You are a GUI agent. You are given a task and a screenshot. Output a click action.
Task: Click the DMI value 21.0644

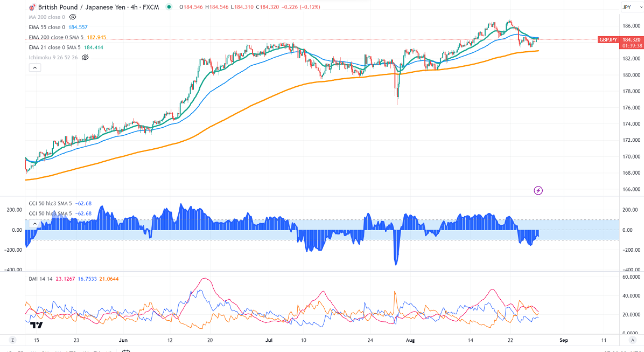coord(109,279)
